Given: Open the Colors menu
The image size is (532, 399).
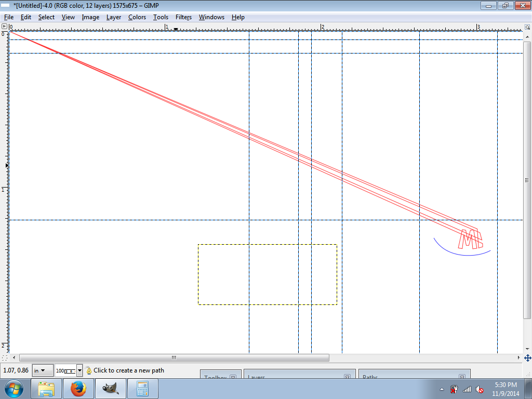Looking at the screenshot, I should [x=137, y=17].
